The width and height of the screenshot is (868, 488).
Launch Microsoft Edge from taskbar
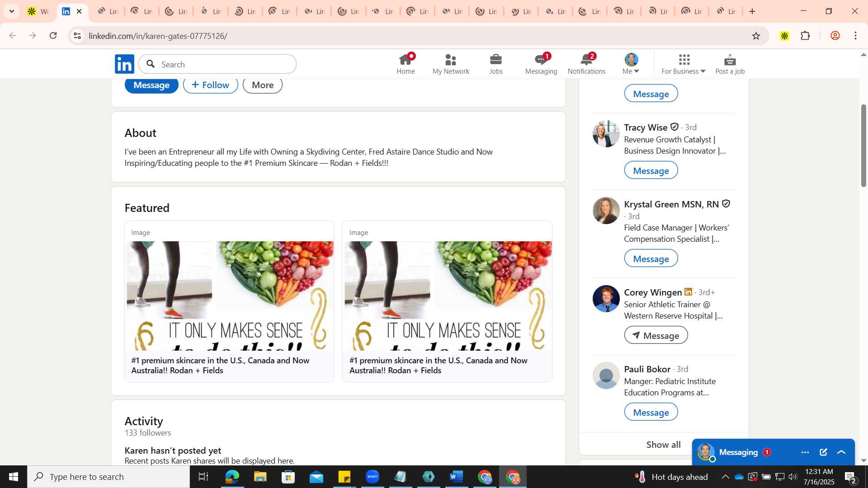click(232, 477)
